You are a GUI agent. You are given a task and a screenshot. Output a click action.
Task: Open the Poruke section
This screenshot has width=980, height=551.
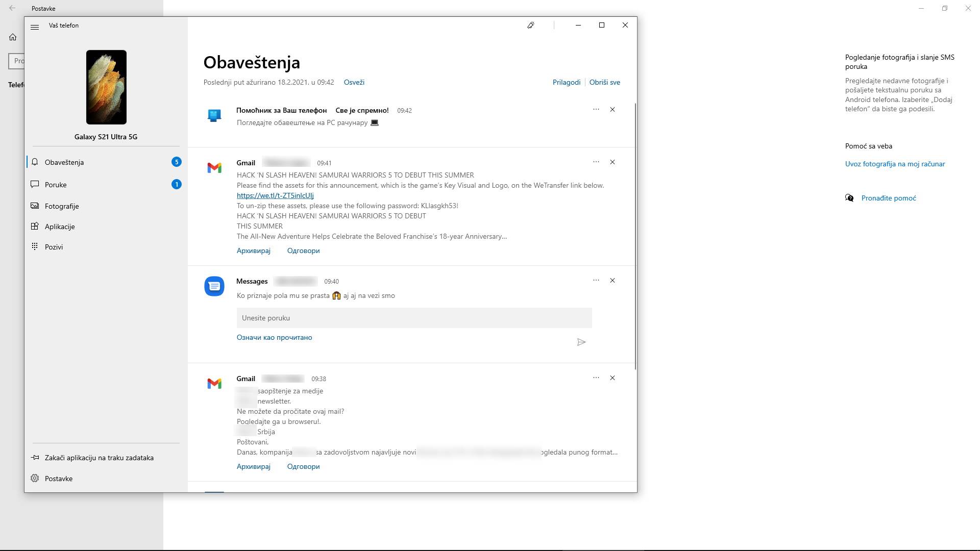coord(55,185)
